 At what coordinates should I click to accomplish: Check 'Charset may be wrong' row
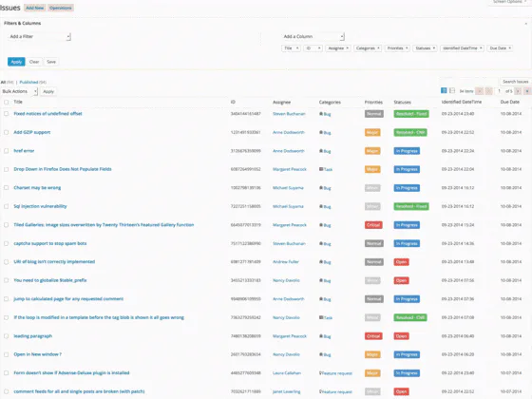(6, 188)
